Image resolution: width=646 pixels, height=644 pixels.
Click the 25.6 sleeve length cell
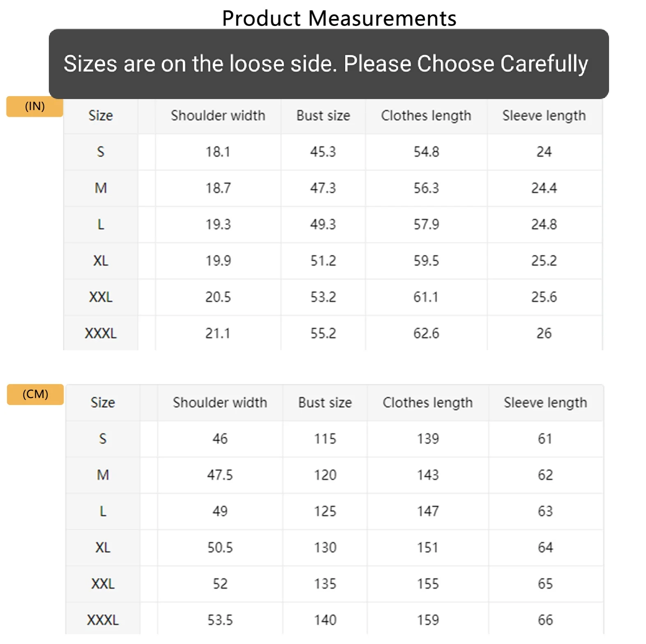click(x=544, y=297)
